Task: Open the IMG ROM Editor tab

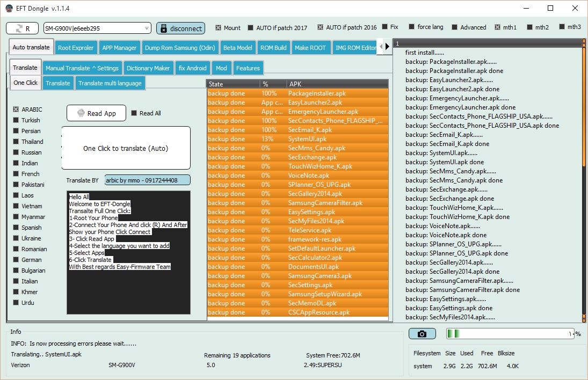Action: coord(355,48)
